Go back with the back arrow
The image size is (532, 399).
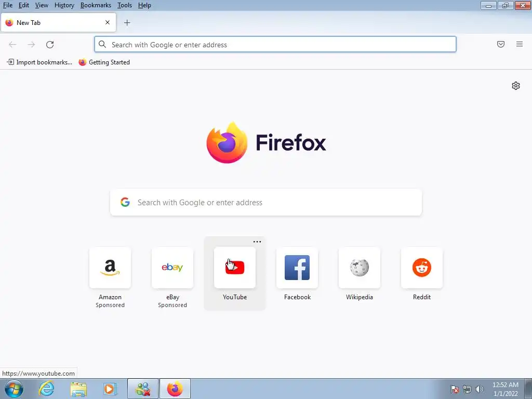[x=12, y=45]
